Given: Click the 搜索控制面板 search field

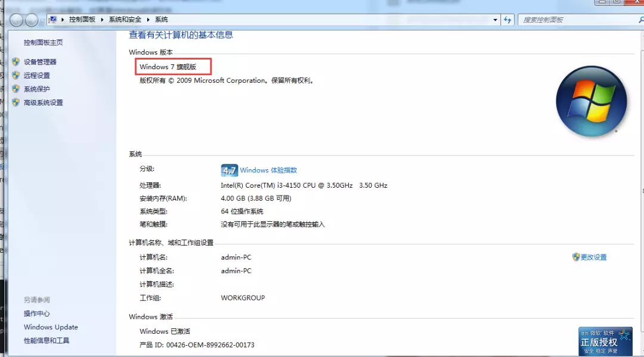Looking at the screenshot, I should pyautogui.click(x=577, y=20).
